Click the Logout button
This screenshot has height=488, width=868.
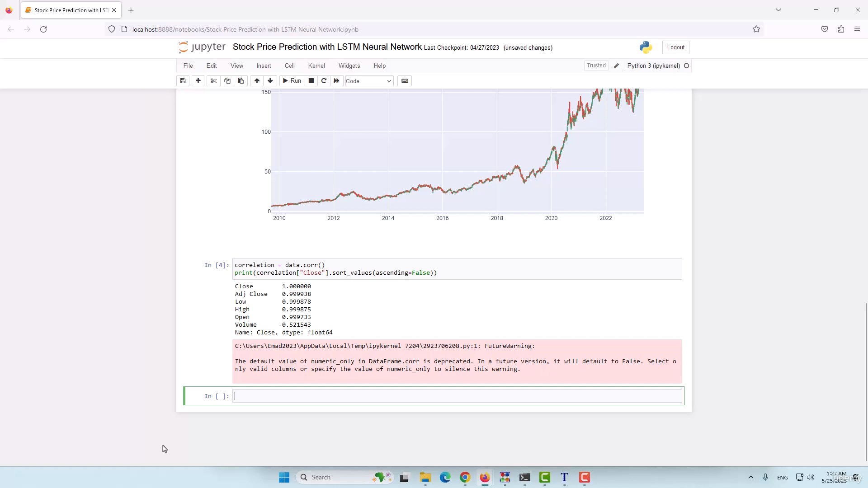tap(675, 47)
